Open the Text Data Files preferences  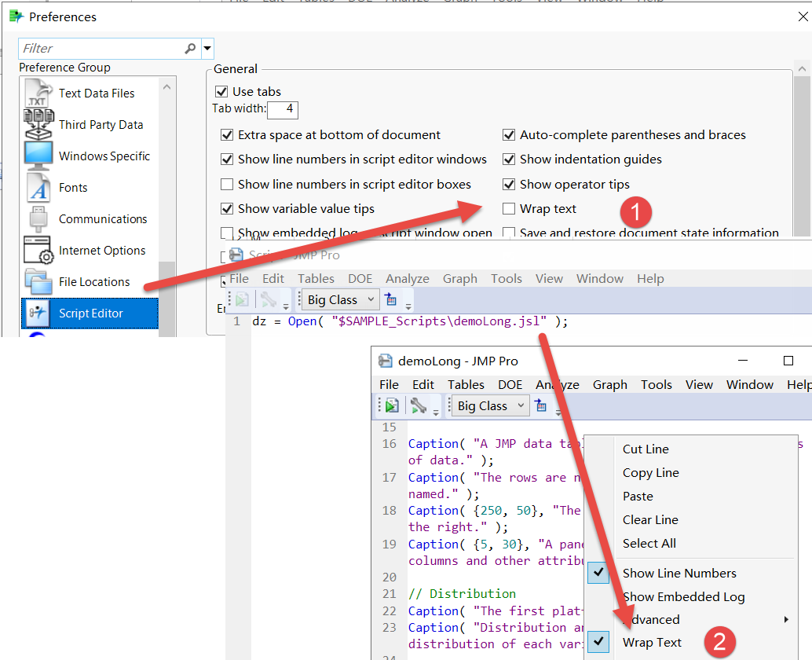coord(94,93)
